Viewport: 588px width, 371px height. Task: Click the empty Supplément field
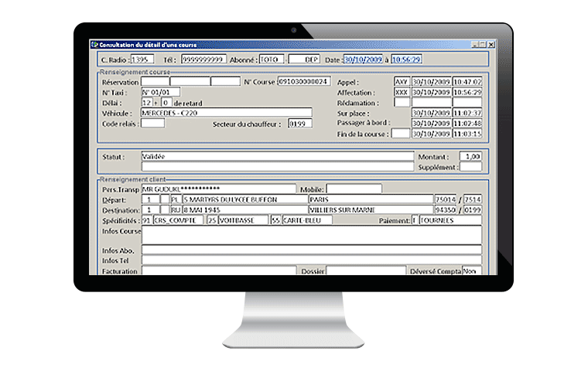coord(470,167)
